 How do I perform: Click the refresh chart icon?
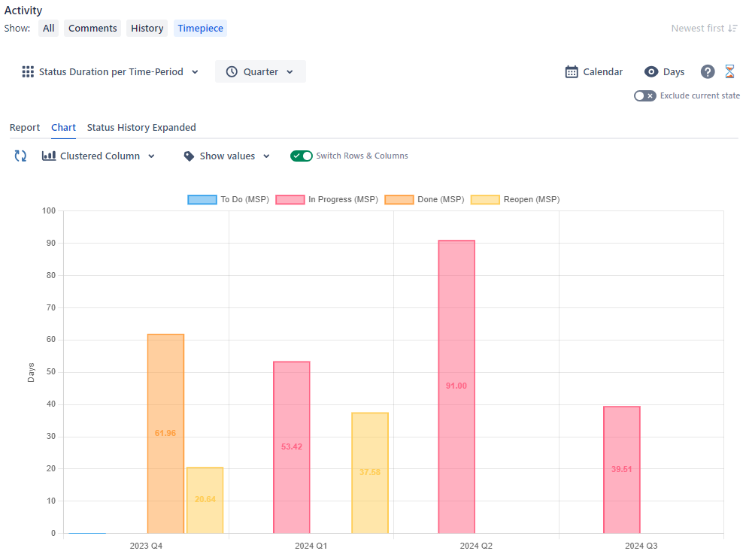pyautogui.click(x=20, y=156)
